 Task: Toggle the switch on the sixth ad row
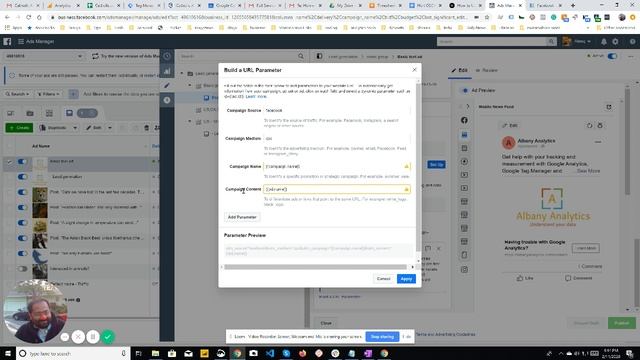(x=22, y=238)
